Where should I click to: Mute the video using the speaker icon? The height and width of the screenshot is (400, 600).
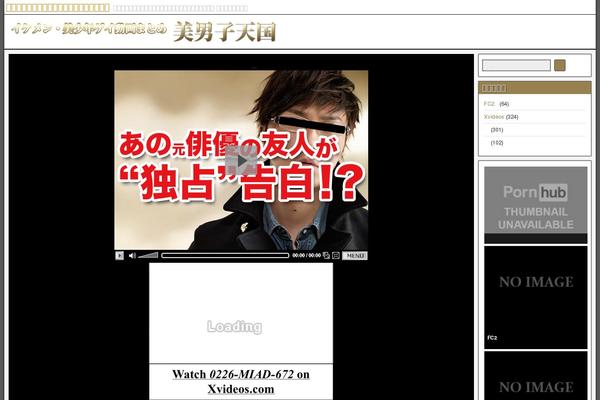132,255
